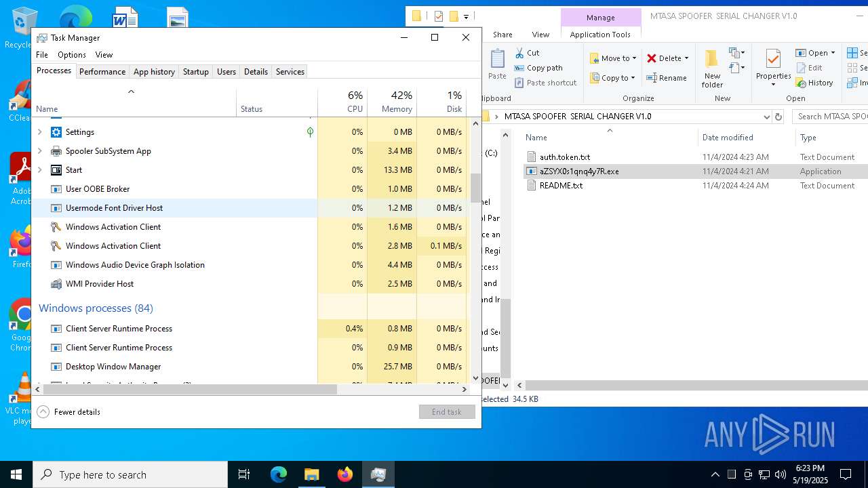Open the Options menu in Task Manager
The width and height of the screenshot is (868, 488).
(71, 55)
